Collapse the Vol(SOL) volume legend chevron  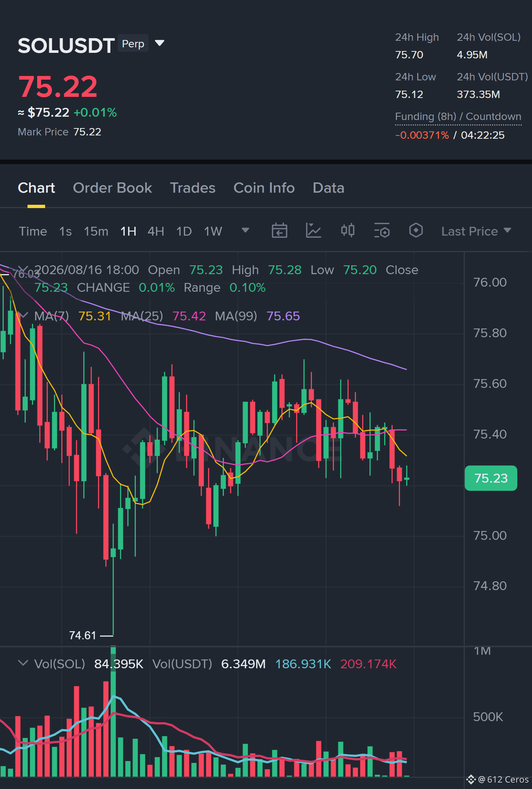point(23,663)
